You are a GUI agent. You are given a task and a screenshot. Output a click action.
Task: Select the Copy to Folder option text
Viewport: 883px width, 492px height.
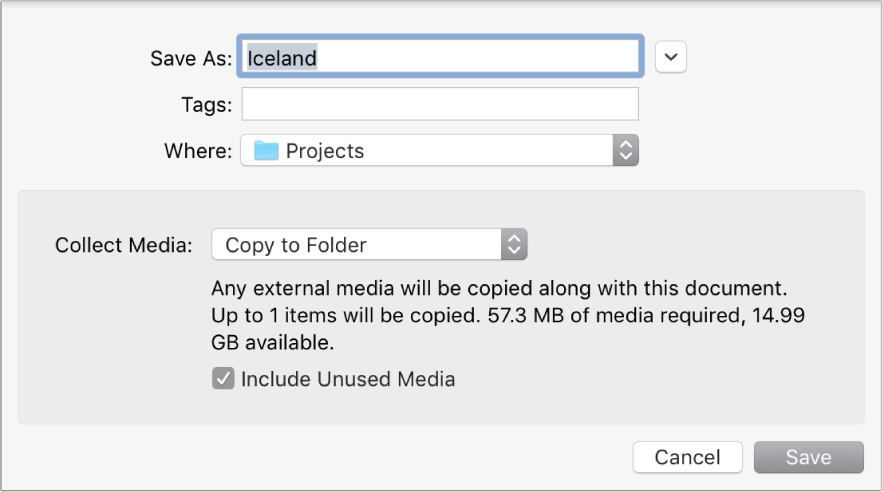point(296,245)
